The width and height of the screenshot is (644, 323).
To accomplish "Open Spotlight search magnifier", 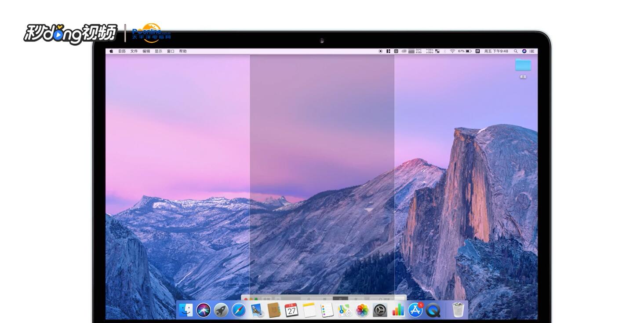I will tap(516, 51).
